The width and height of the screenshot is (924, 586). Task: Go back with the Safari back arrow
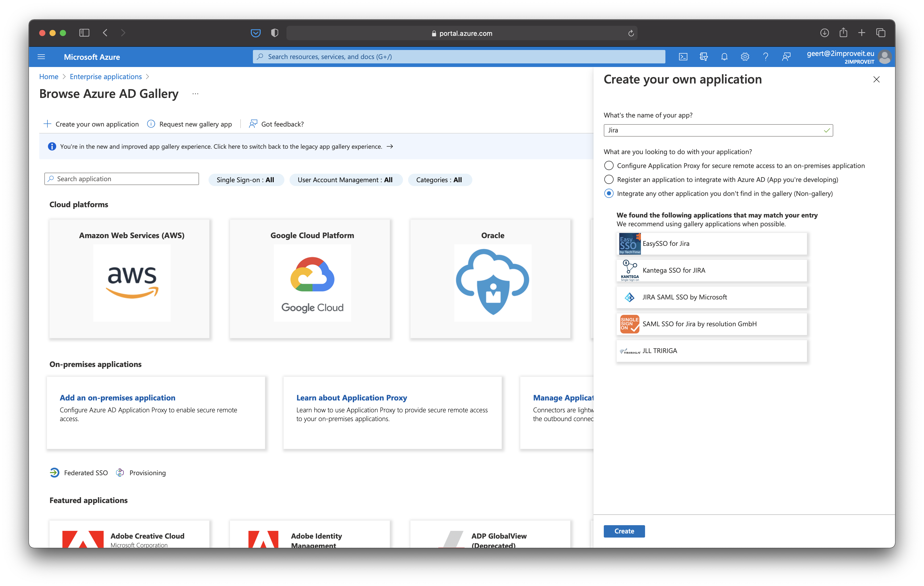point(105,33)
